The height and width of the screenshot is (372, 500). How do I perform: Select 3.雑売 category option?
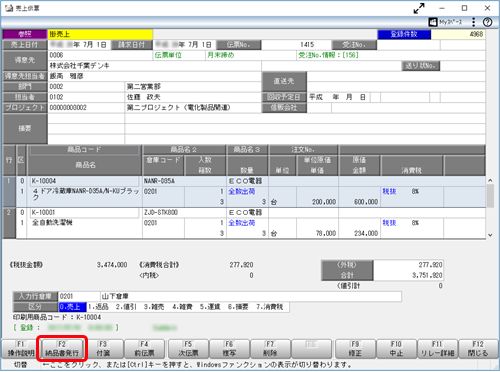[154, 307]
